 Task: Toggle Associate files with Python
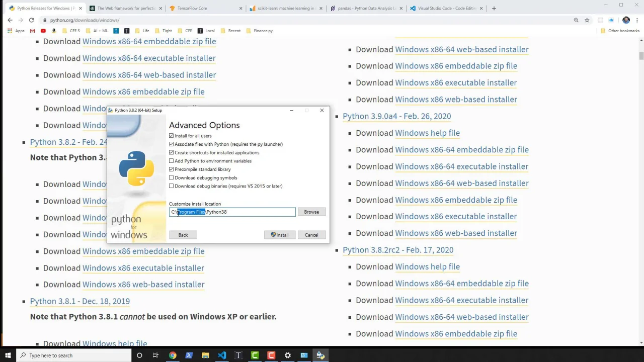pos(172,144)
